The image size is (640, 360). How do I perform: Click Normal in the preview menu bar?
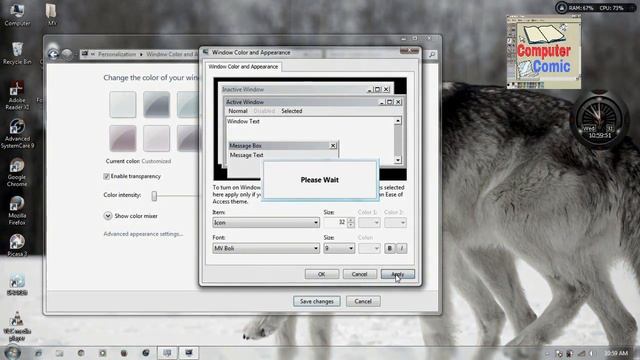pyautogui.click(x=238, y=111)
